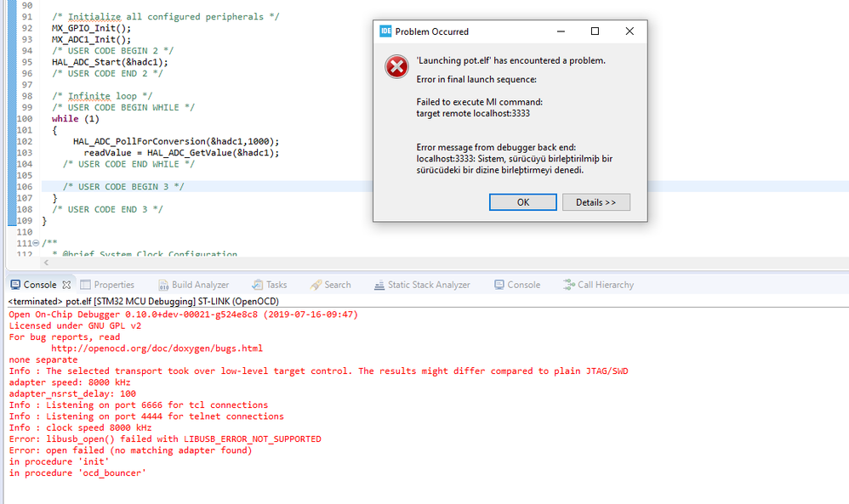Click the 'Open On-Chip Debugger' version line
This screenshot has height=504, width=849.
[183, 314]
